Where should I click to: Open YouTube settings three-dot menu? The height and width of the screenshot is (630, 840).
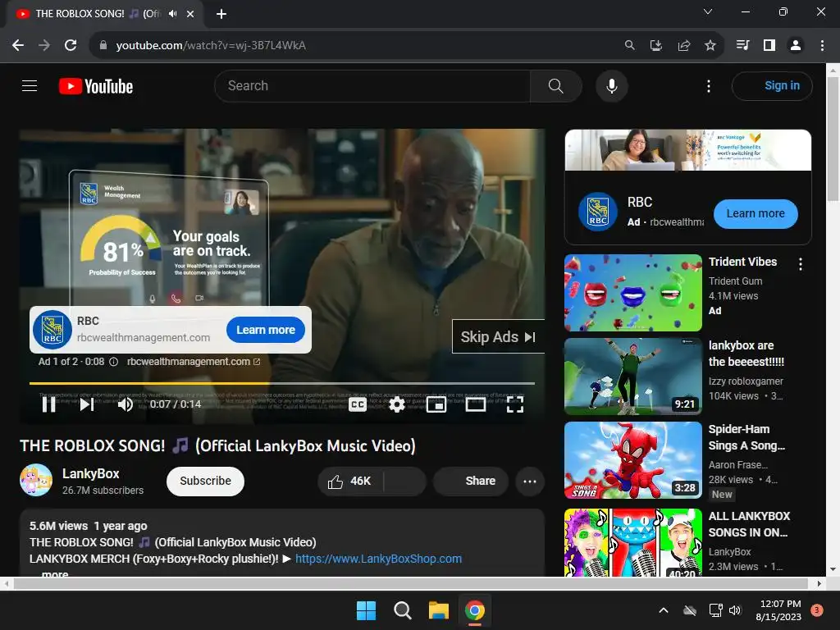[x=708, y=85]
